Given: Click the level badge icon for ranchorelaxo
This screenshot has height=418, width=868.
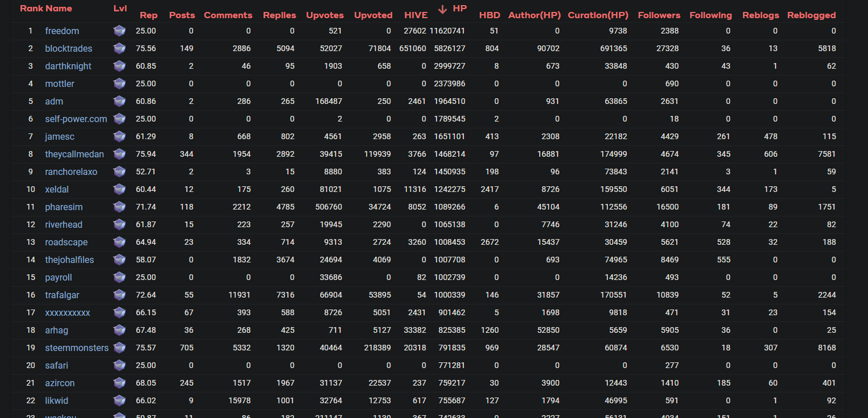Looking at the screenshot, I should click(x=119, y=172).
